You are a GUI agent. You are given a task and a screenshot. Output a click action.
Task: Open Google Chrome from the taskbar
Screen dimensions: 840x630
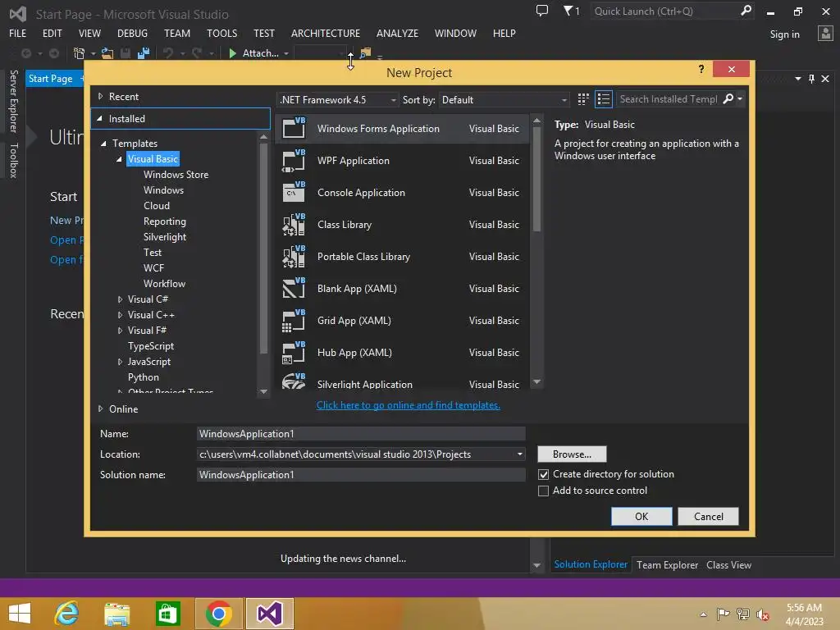[x=218, y=614]
